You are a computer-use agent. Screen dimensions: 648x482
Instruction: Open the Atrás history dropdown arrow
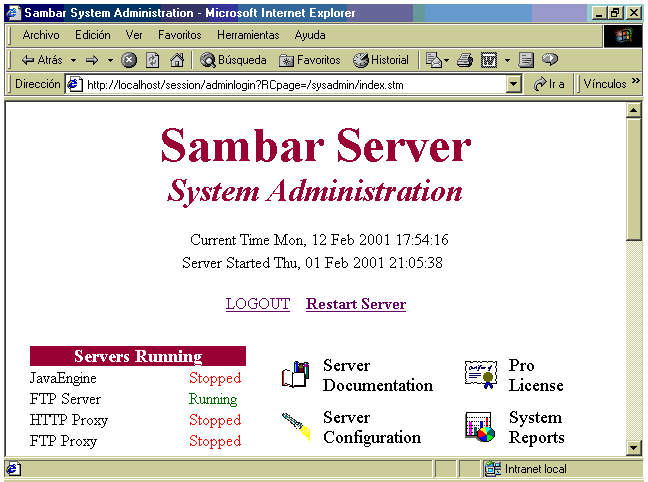(73, 60)
